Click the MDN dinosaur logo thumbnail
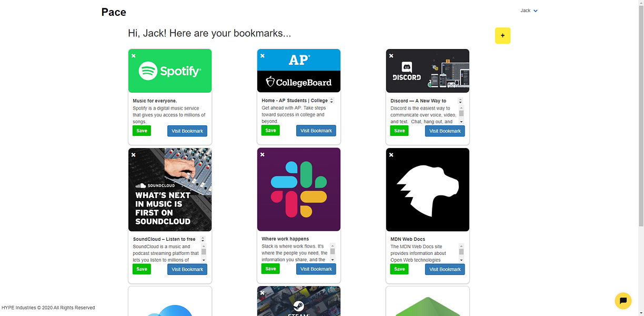This screenshot has height=316, width=644. [428, 190]
